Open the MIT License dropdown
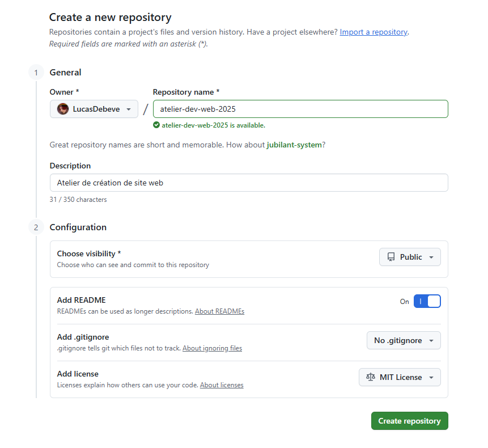The image size is (488, 448). coord(400,377)
